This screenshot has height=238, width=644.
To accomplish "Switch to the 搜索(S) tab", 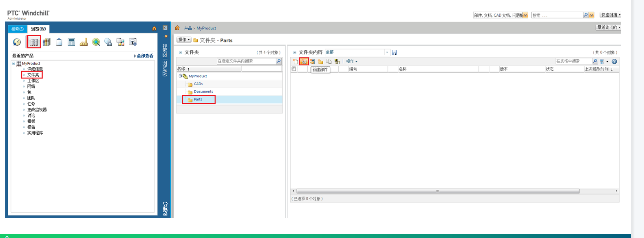I will coord(18,29).
